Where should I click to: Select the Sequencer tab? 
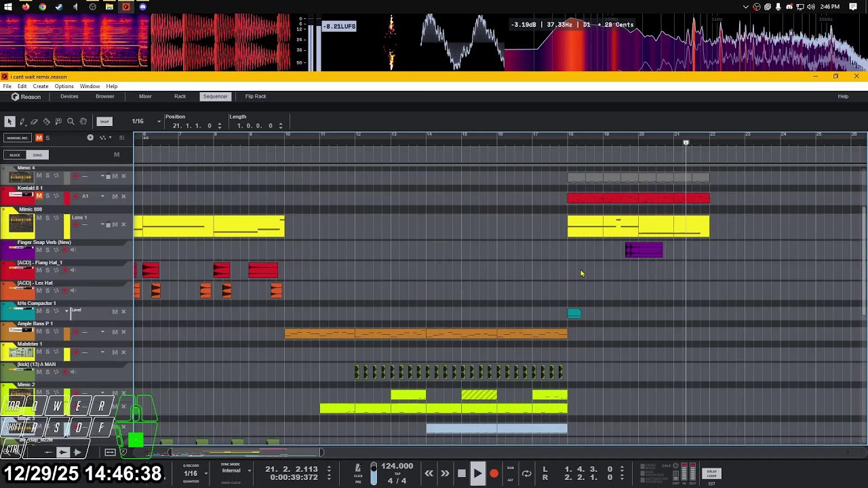pos(215,96)
